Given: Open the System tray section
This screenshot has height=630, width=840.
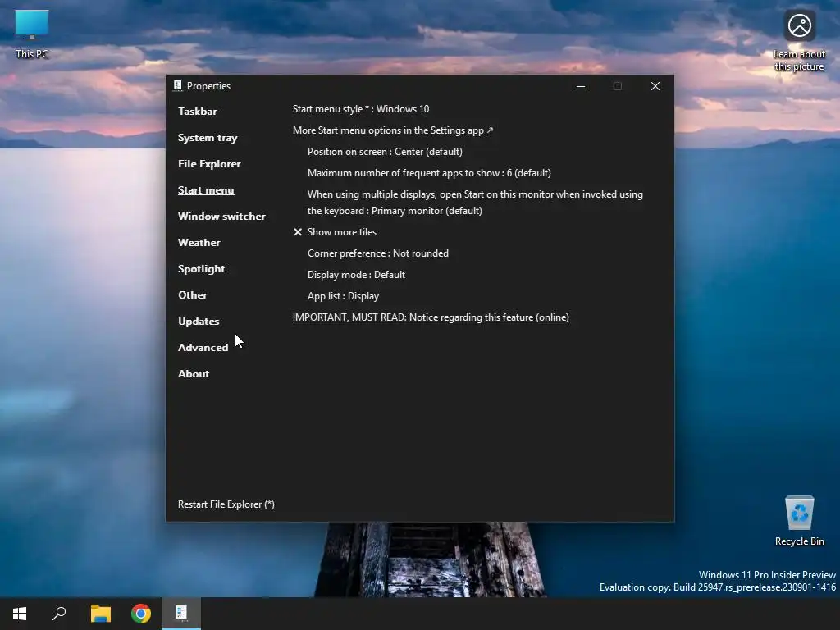Looking at the screenshot, I should point(208,138).
